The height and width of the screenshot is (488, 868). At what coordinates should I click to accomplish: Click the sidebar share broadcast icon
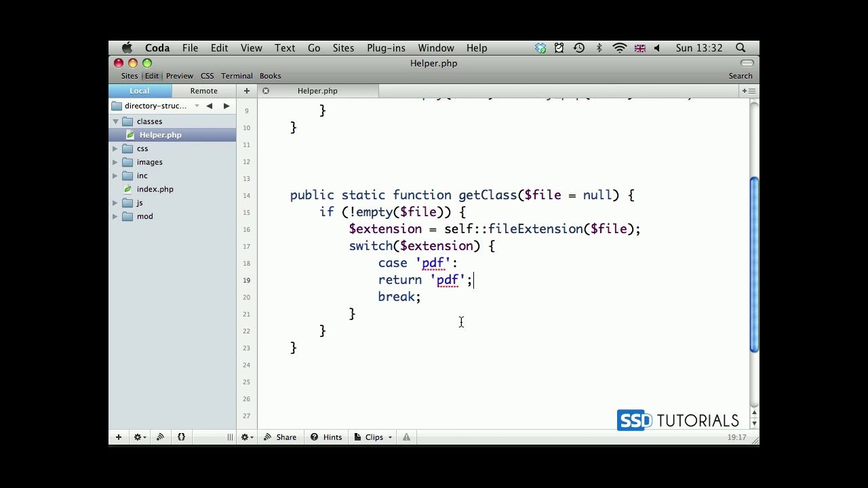click(x=161, y=437)
